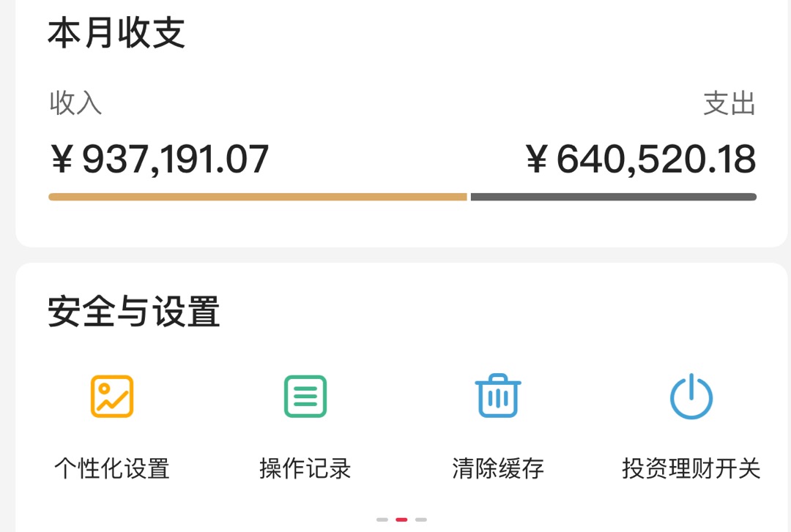Toggle the 投资理财开关 label
The image size is (791, 532).
coord(691,468)
